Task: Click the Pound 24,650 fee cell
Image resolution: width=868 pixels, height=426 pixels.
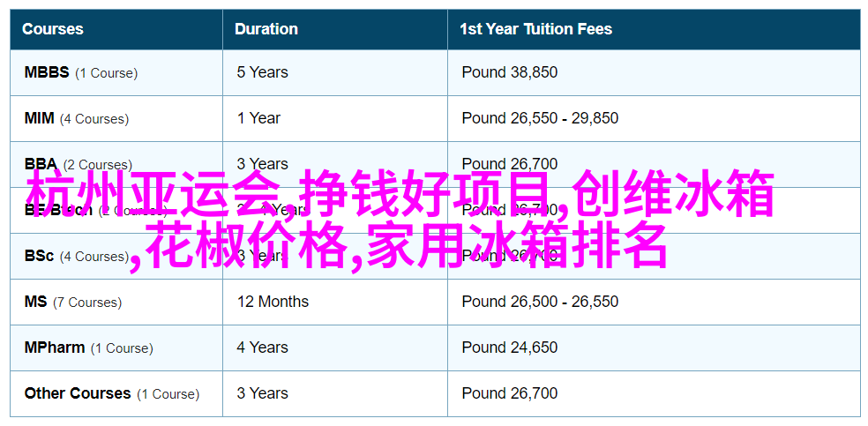Action: [x=510, y=348]
